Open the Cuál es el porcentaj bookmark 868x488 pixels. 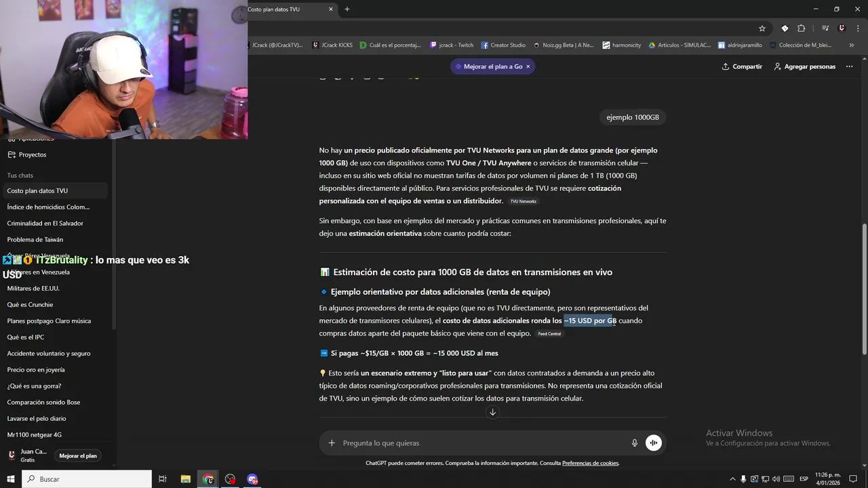[391, 45]
